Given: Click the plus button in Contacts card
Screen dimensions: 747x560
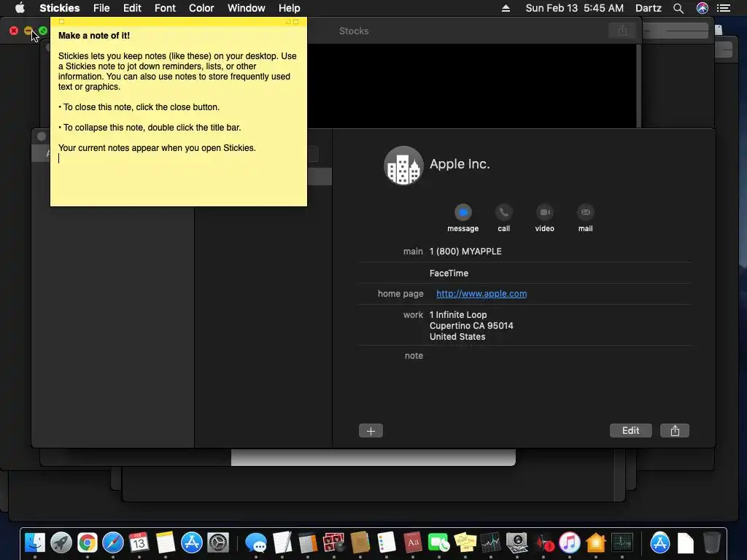Looking at the screenshot, I should tap(371, 431).
